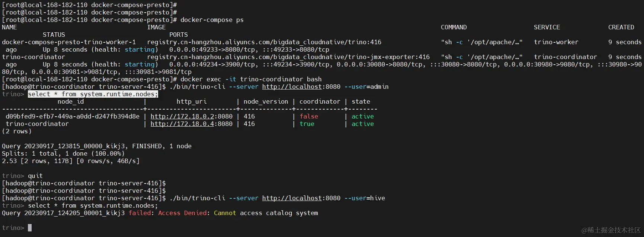Click the SERVICE column header
Viewport: 644px width, 237px height.
coord(547,27)
